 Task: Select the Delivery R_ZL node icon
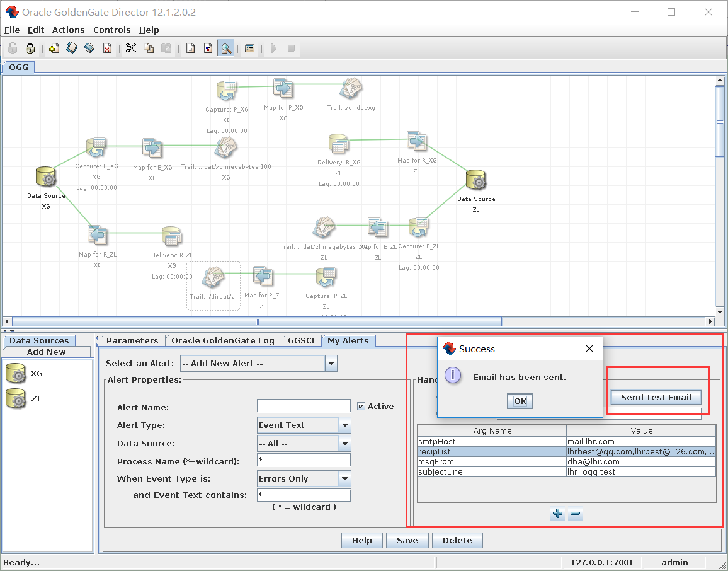click(x=171, y=236)
